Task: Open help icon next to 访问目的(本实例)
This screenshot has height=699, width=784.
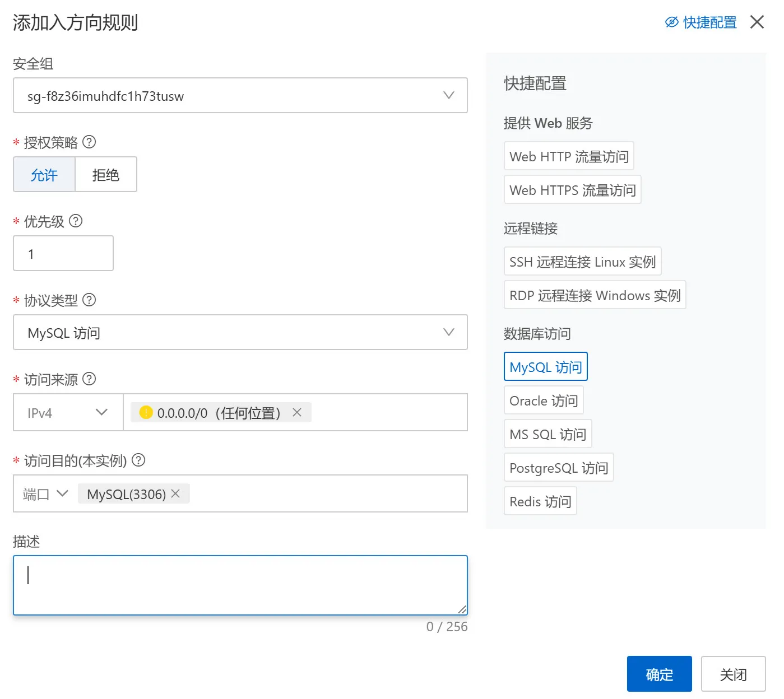Action: point(138,460)
